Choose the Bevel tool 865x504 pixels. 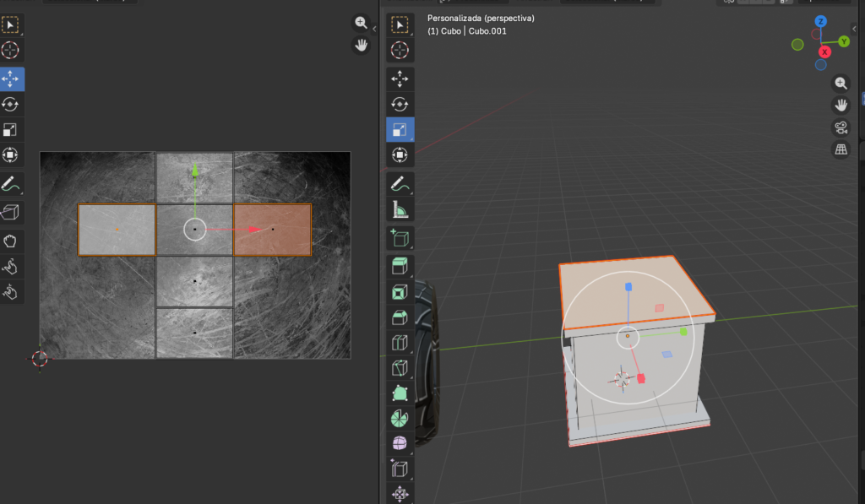400,317
